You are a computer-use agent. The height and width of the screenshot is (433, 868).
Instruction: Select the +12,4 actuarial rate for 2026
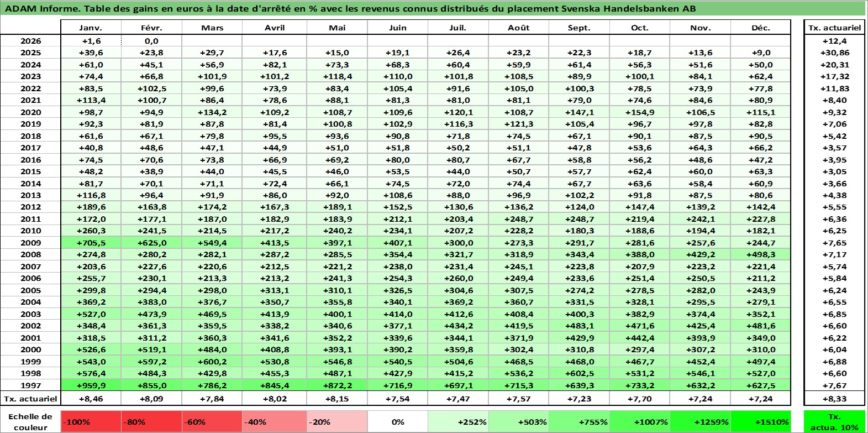834,41
